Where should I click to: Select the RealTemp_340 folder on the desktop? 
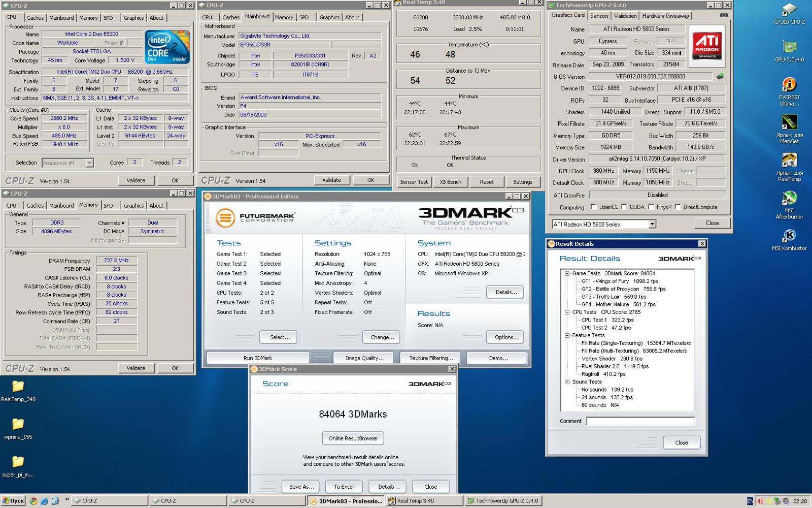tap(18, 391)
